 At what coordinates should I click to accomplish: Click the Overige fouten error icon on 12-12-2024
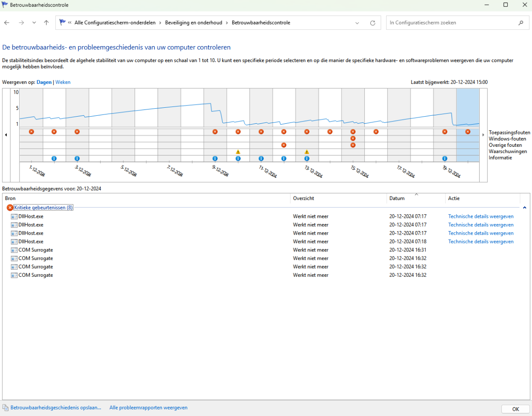(x=284, y=145)
